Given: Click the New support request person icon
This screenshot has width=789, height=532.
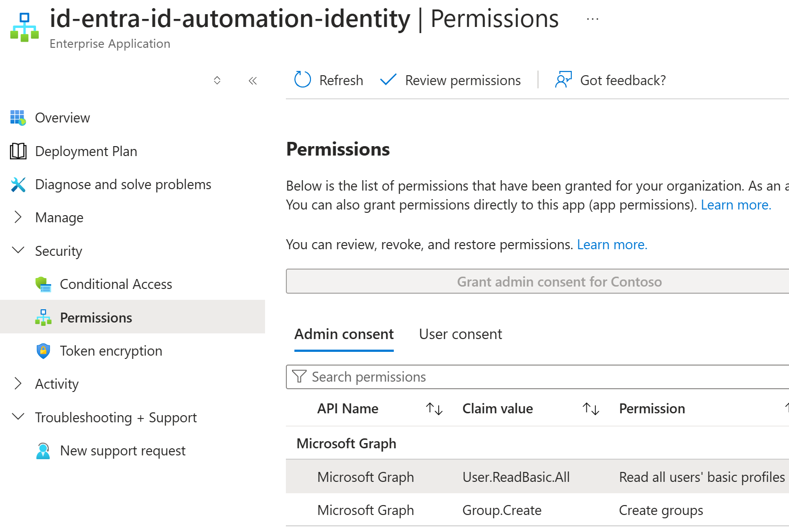Looking at the screenshot, I should point(43,451).
